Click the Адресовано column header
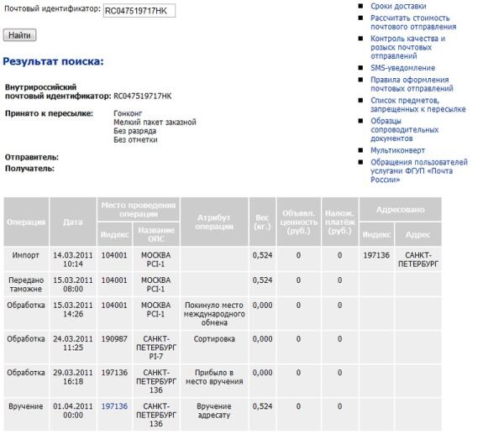The height and width of the screenshot is (434, 504). pos(400,207)
